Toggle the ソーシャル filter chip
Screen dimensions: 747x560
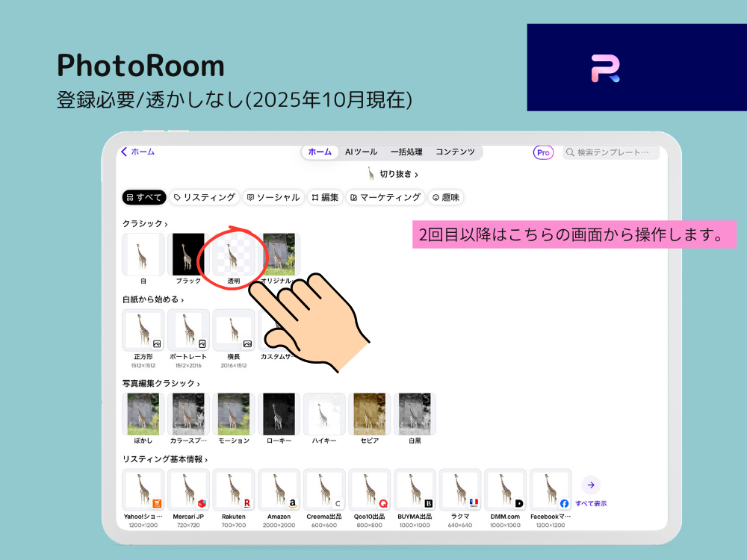point(273,197)
